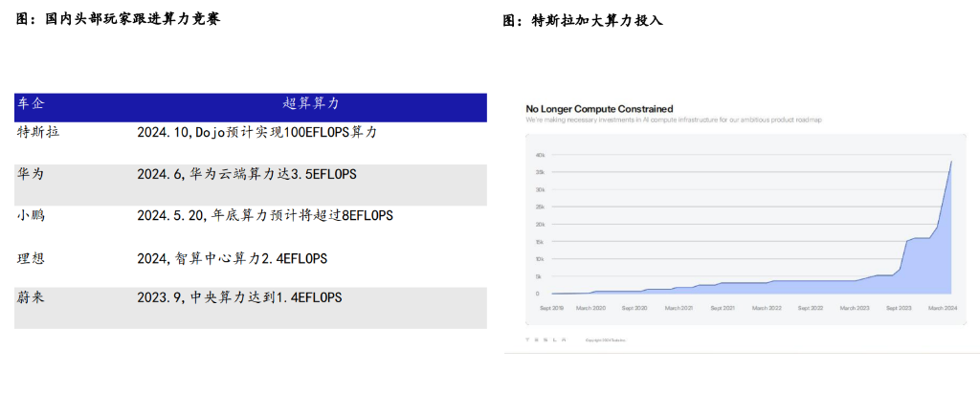Select the '智算中心算力2.4EFLOPS' cell

click(x=232, y=258)
